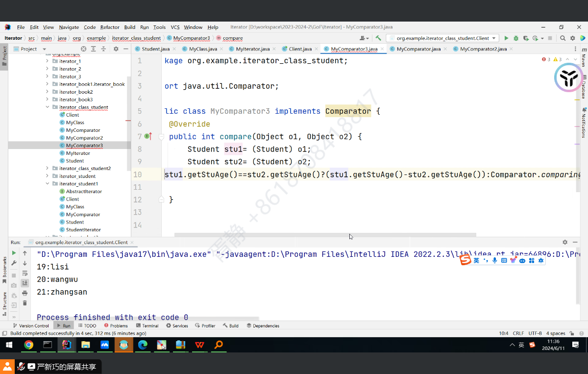The height and width of the screenshot is (374, 588).
Task: Open the Profiler tool window button
Action: coord(205,325)
